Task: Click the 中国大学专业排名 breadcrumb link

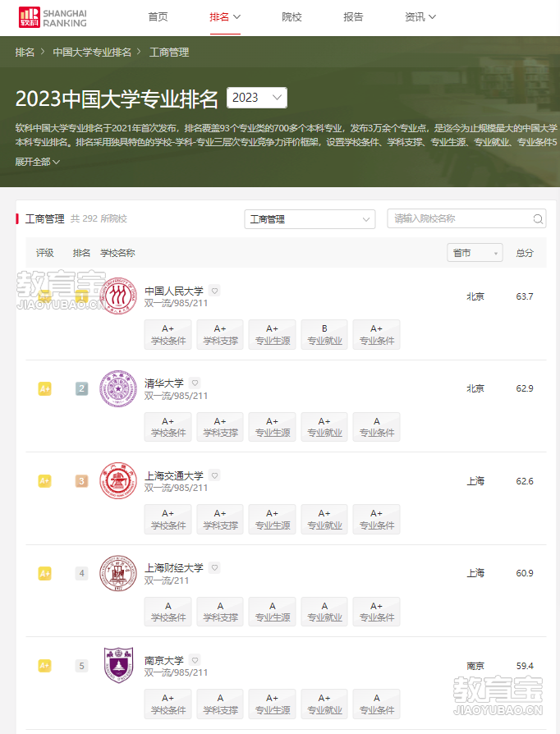Action: [x=92, y=52]
